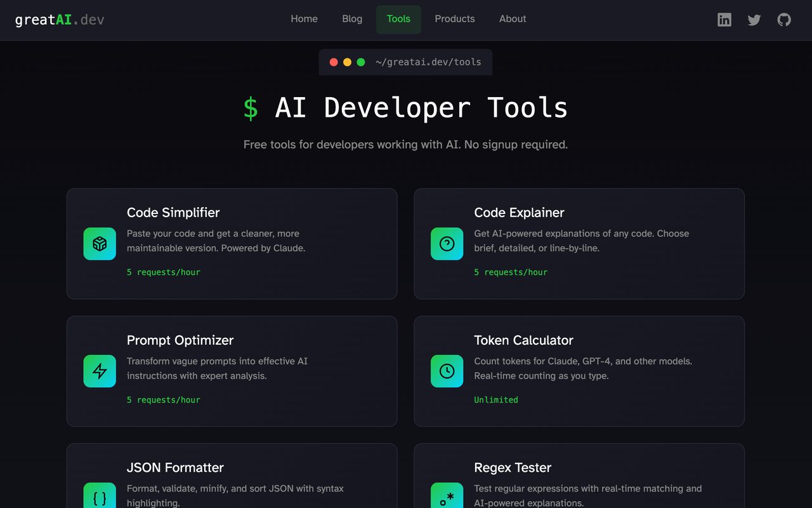Open the Regex Tester title link
This screenshot has height=508, width=812.
[513, 468]
